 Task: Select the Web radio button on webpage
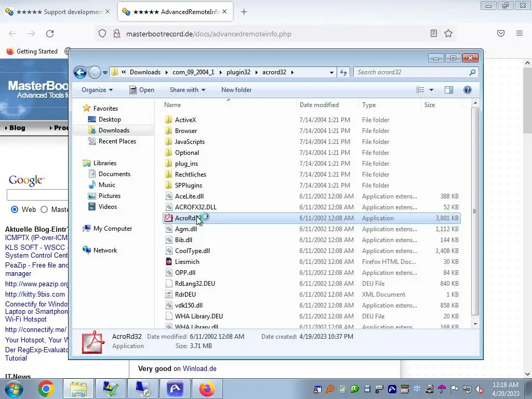click(x=15, y=209)
